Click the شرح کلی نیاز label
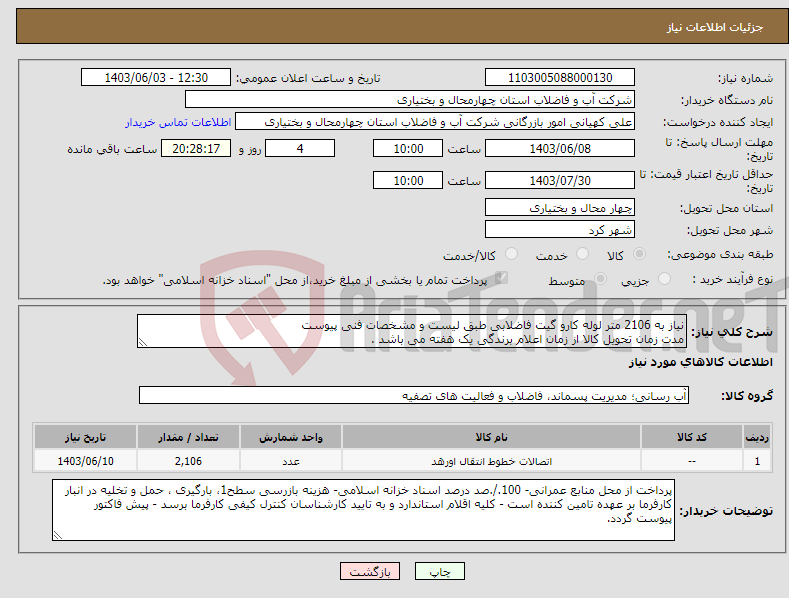 pyautogui.click(x=732, y=332)
